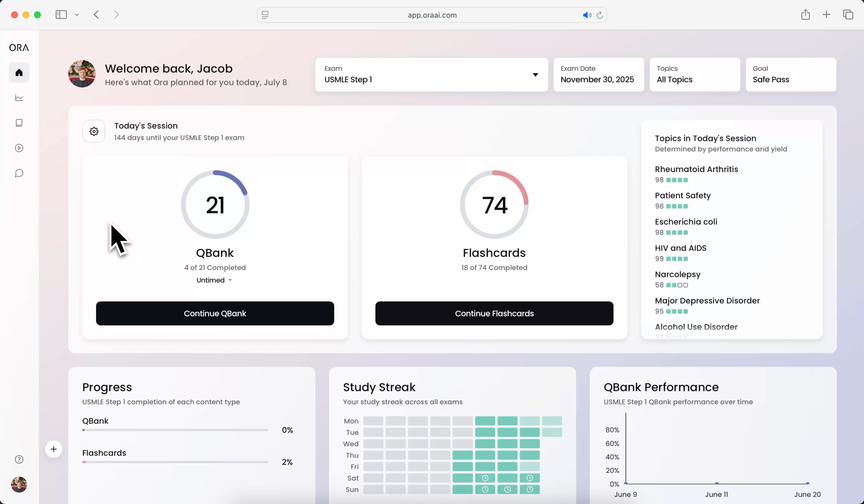Click Continue QBank button
864x504 pixels.
[215, 314]
